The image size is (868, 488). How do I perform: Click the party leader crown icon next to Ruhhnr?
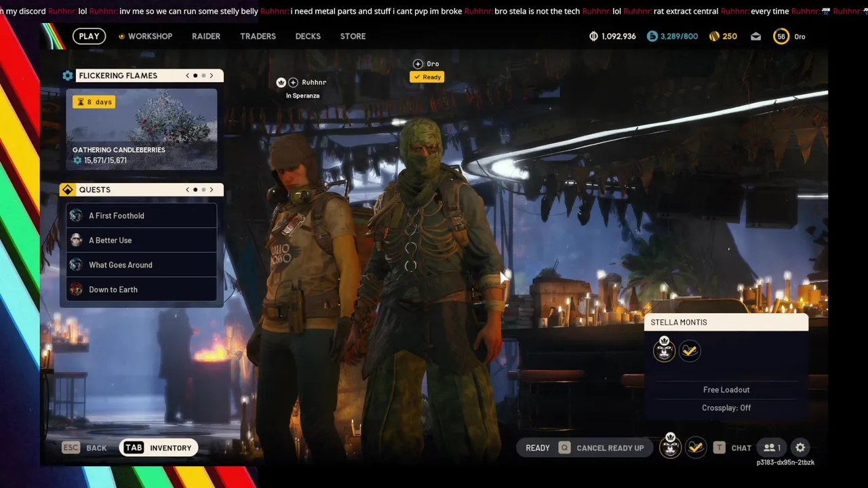tap(281, 82)
